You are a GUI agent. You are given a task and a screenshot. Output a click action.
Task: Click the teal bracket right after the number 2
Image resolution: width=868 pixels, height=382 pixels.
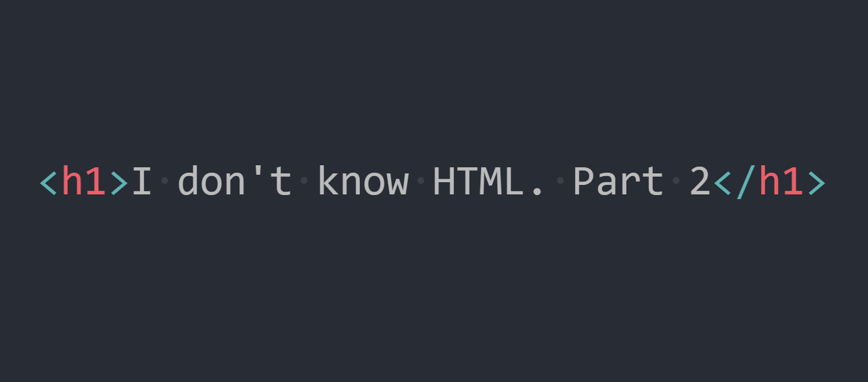724,183
